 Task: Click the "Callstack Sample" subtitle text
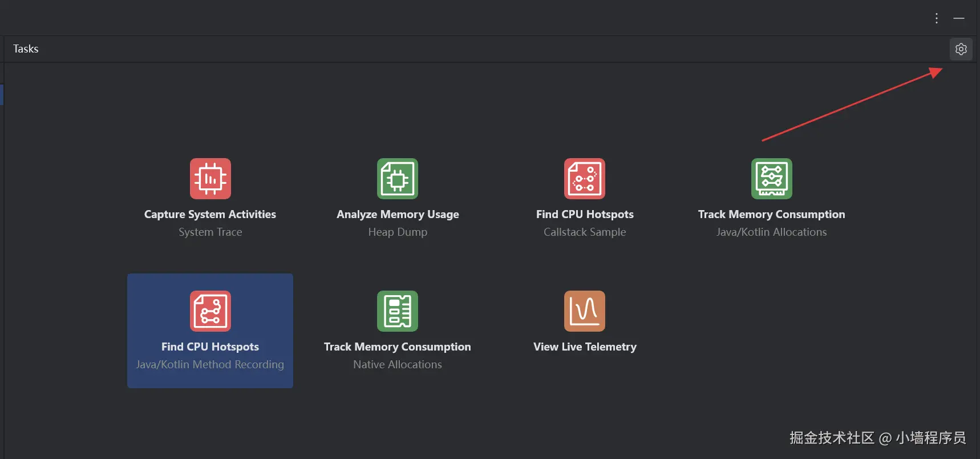point(585,232)
